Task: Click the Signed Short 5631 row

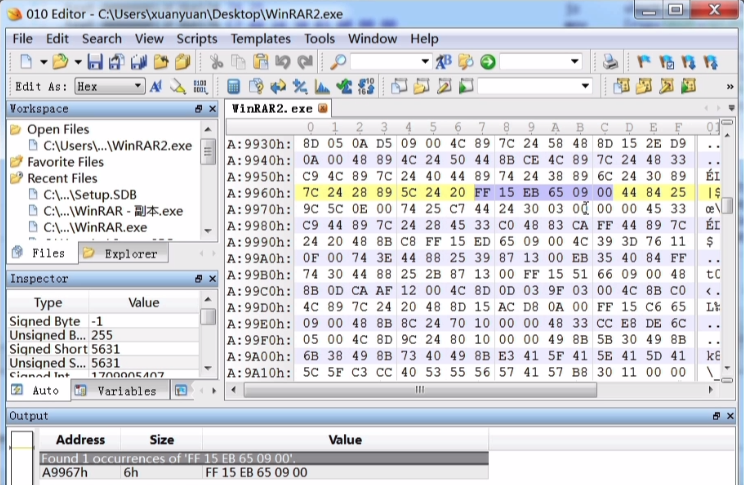Action: (x=103, y=349)
